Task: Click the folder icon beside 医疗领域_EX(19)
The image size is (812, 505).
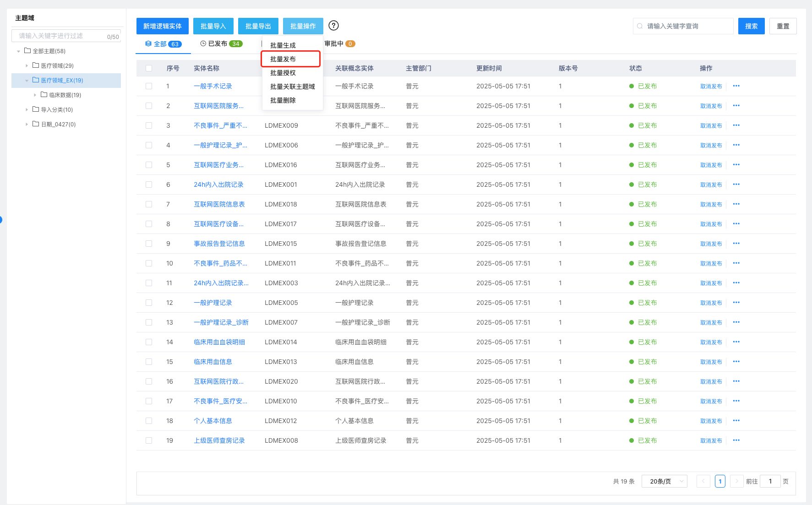Action: (36, 80)
